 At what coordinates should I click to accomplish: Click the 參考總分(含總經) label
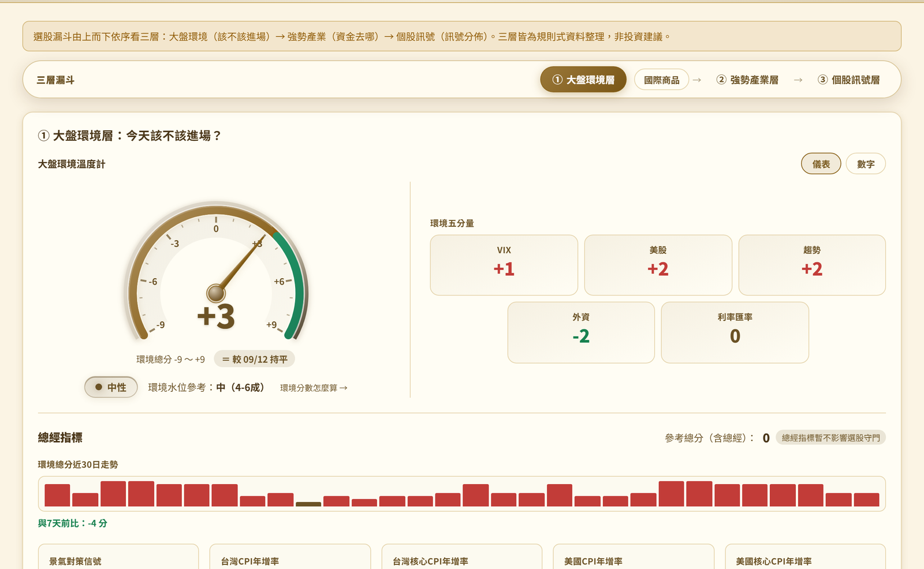click(710, 438)
